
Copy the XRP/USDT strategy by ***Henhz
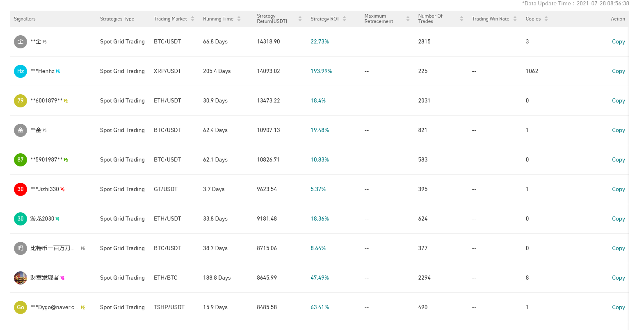pos(618,71)
